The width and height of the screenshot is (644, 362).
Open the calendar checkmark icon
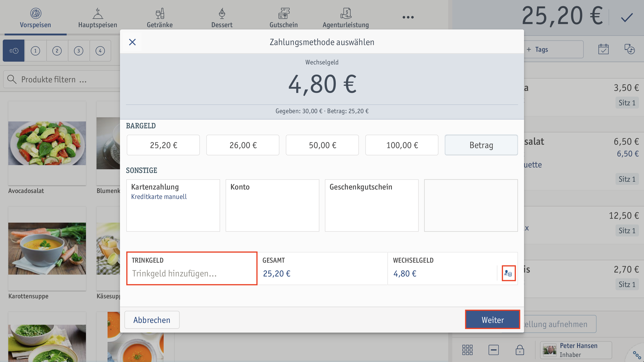click(603, 49)
